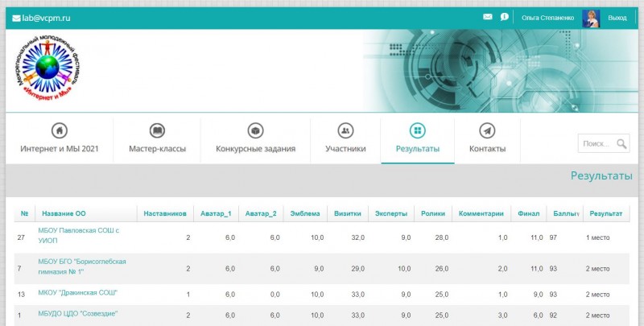Image resolution: width=644 pixels, height=326 pixels.
Task: Open Ольга Степаненко profile link
Action: [548, 18]
